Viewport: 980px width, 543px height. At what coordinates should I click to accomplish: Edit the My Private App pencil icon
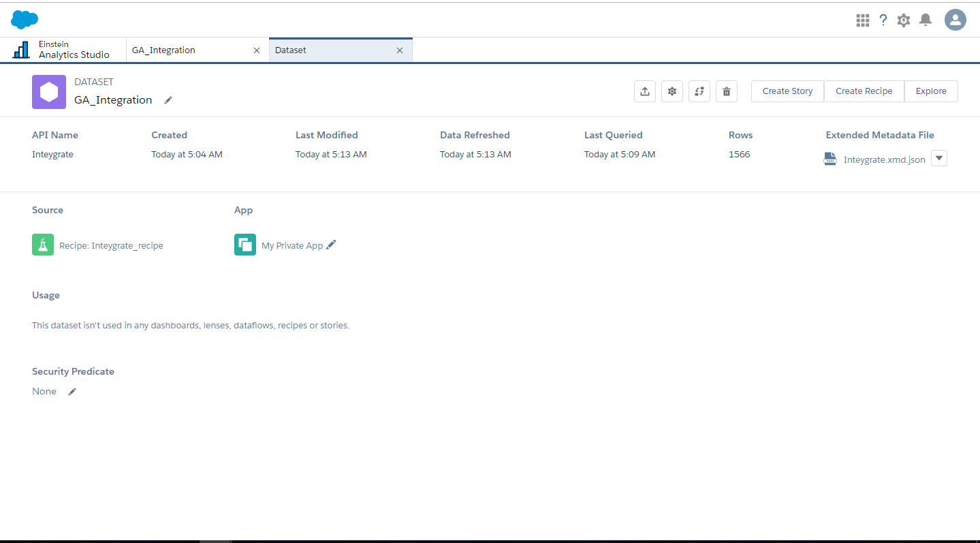[331, 245]
